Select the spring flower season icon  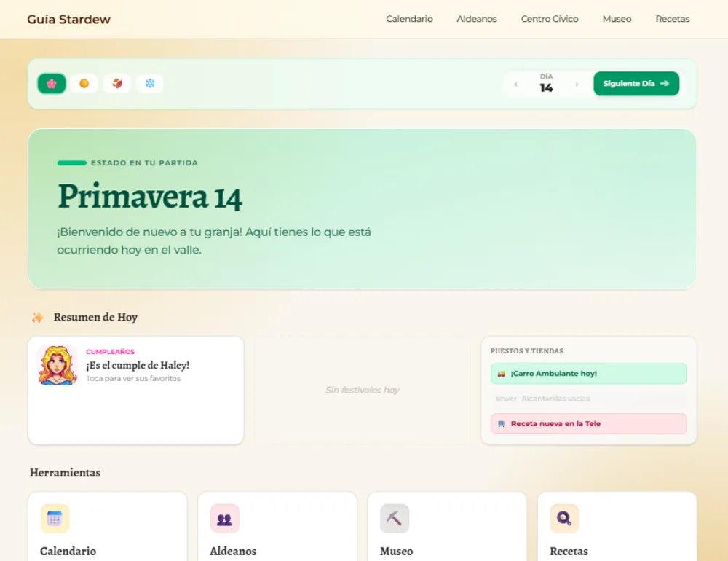pos(52,84)
